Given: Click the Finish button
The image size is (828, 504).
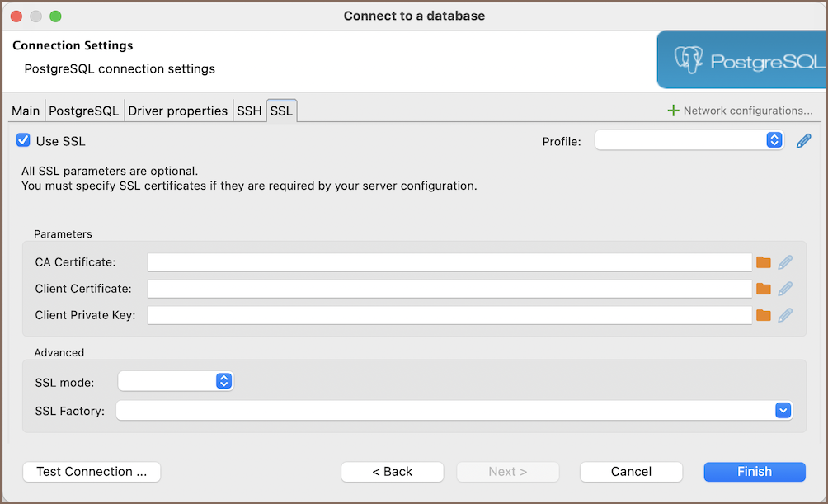Looking at the screenshot, I should point(754,472).
